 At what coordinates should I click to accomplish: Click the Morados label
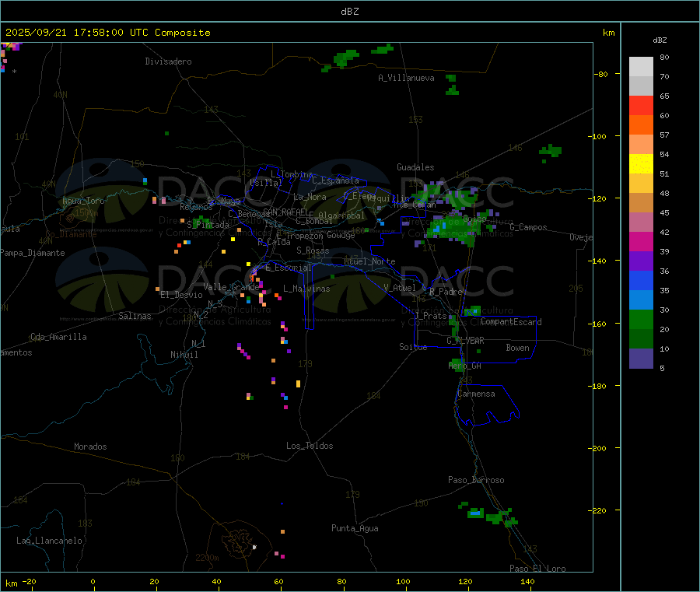(x=90, y=447)
